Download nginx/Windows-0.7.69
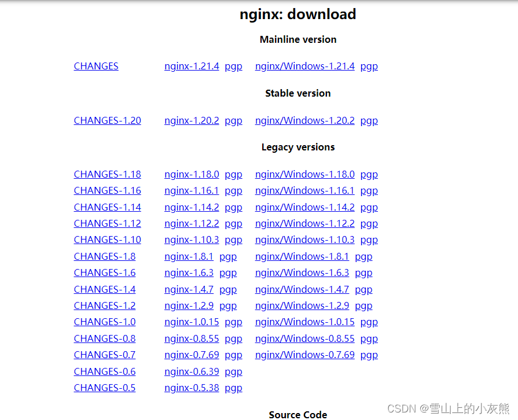Image resolution: width=518 pixels, height=420 pixels. (304, 355)
